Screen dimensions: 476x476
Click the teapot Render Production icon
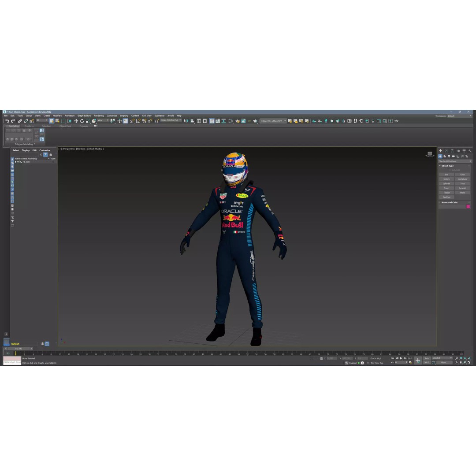[255, 121]
